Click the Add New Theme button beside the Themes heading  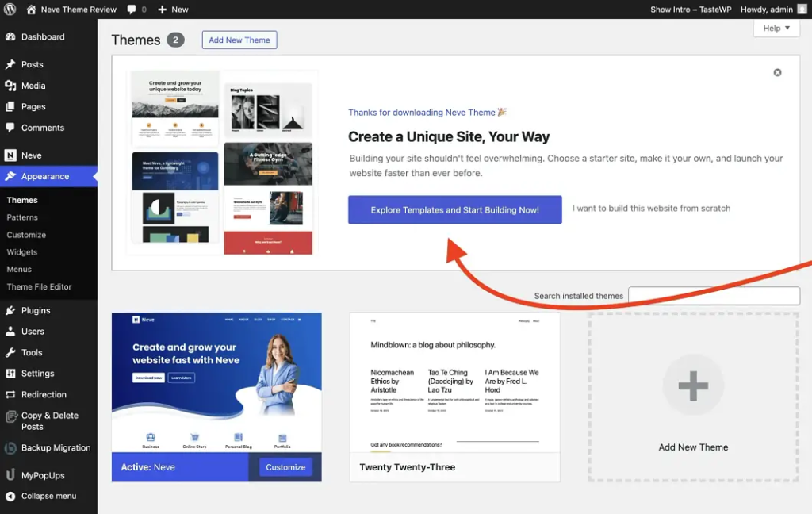(x=239, y=40)
